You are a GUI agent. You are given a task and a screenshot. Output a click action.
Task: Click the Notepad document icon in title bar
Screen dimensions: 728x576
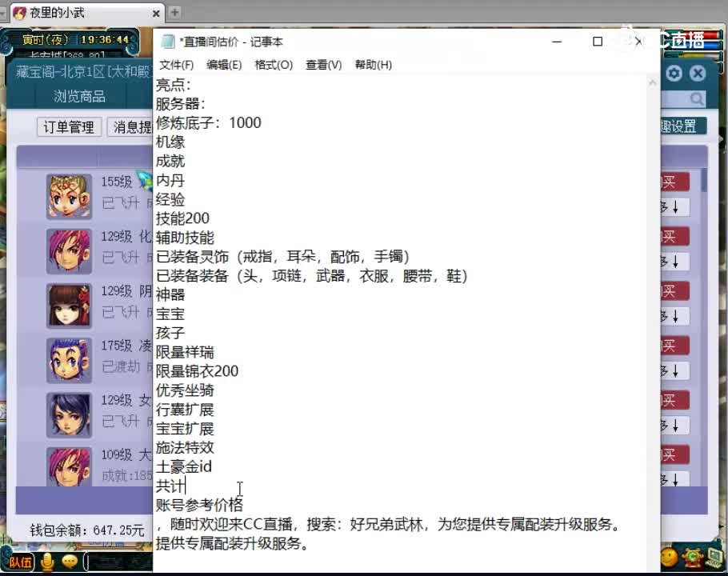pos(167,42)
